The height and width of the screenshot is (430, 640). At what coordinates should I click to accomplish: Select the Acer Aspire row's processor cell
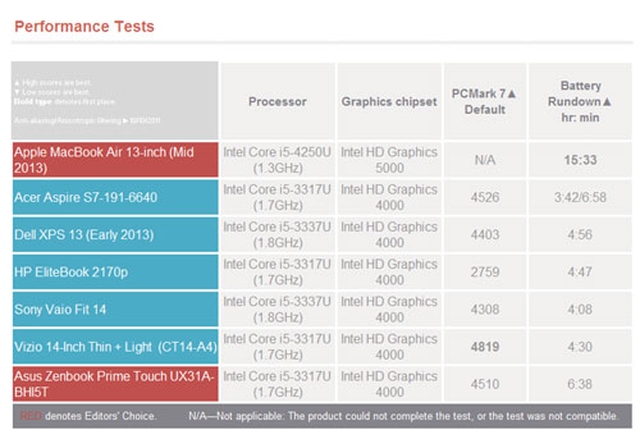pyautogui.click(x=278, y=197)
